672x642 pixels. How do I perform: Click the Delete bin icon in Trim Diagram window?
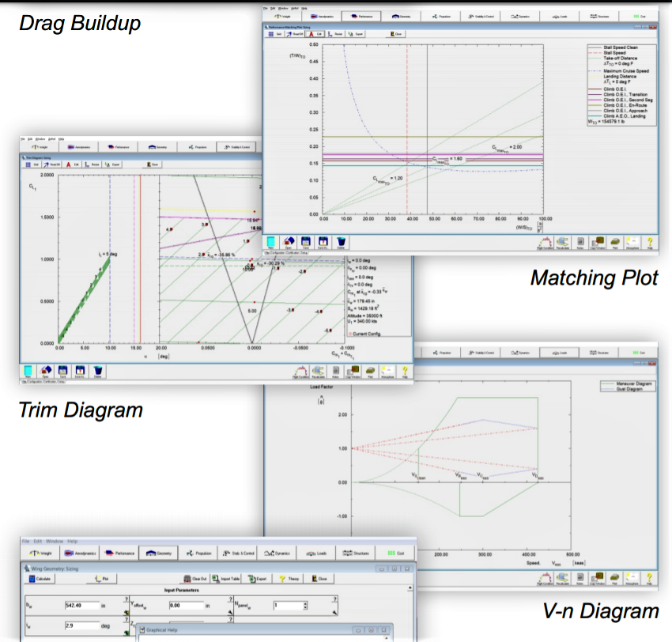98,371
